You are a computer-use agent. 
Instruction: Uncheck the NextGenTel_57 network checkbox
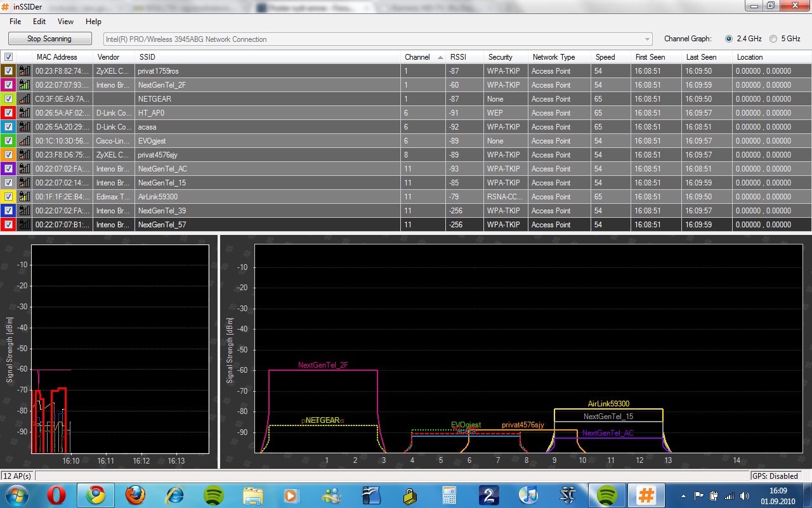click(9, 225)
